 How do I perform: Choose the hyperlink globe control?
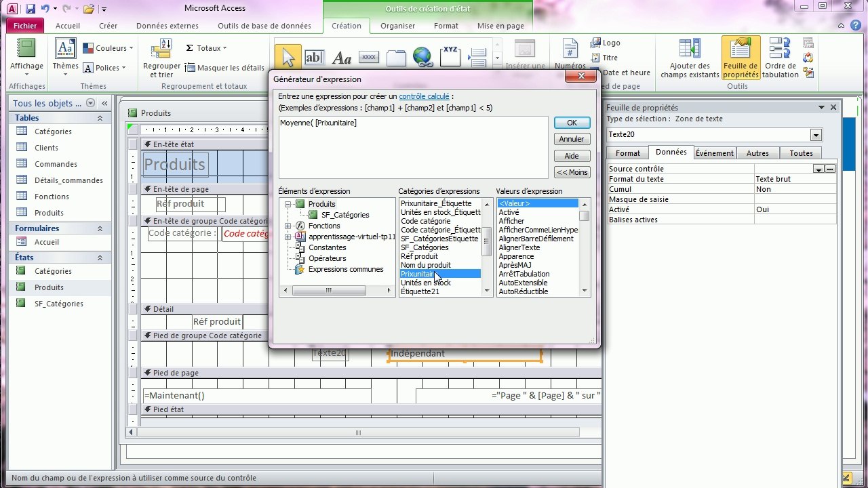[x=423, y=58]
